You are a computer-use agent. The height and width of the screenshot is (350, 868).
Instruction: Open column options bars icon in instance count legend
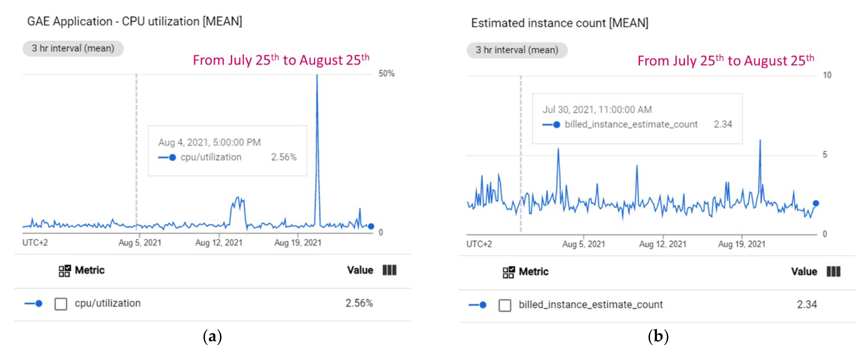tap(833, 272)
